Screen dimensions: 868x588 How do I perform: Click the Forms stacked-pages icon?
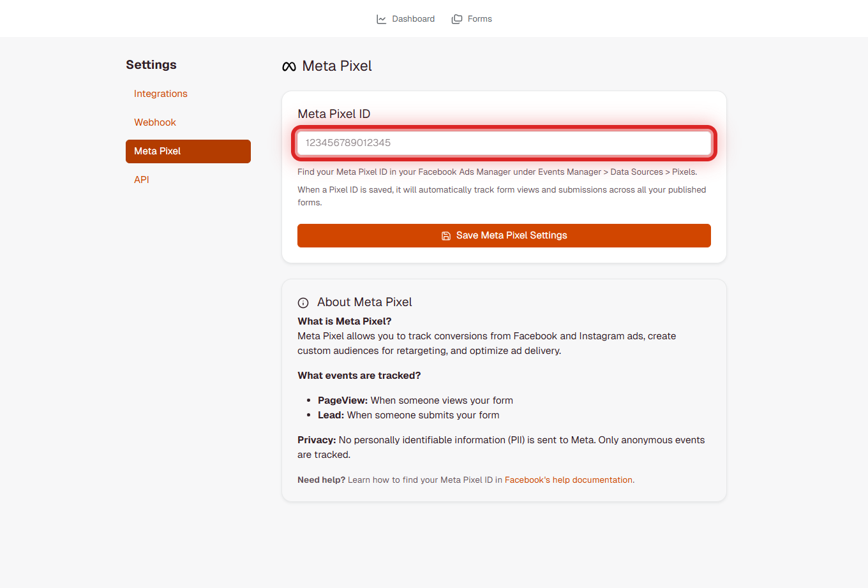(456, 18)
